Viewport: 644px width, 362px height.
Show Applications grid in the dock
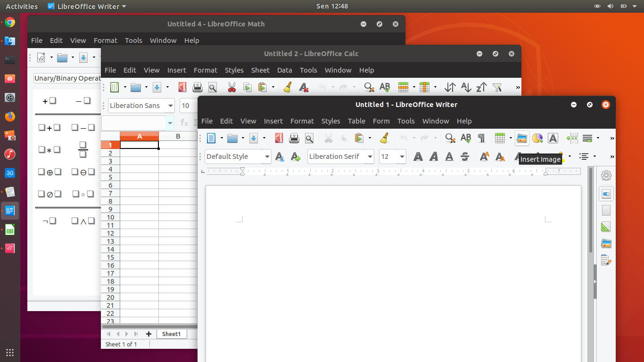click(10, 352)
